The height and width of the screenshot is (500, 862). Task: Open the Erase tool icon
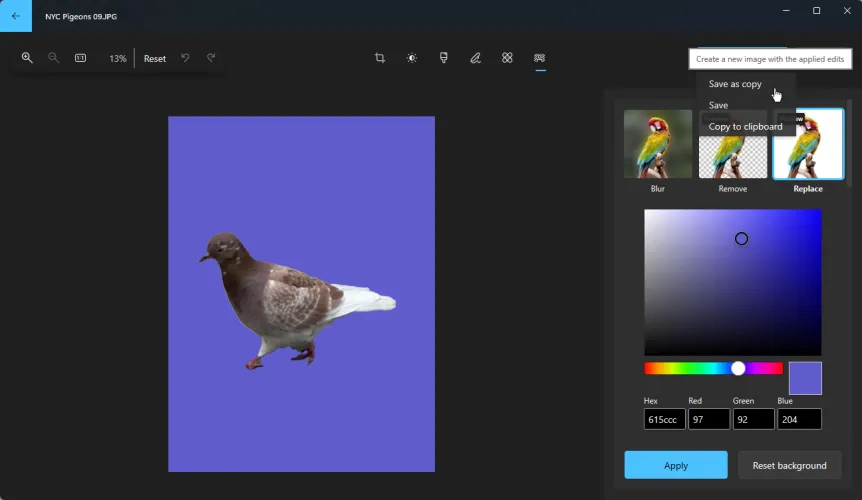coord(507,58)
